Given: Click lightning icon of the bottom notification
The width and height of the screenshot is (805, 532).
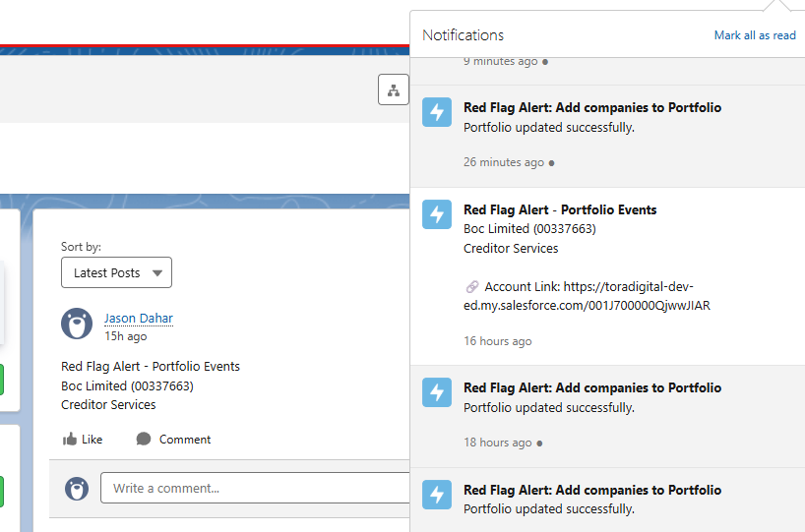Looking at the screenshot, I should click(437, 495).
